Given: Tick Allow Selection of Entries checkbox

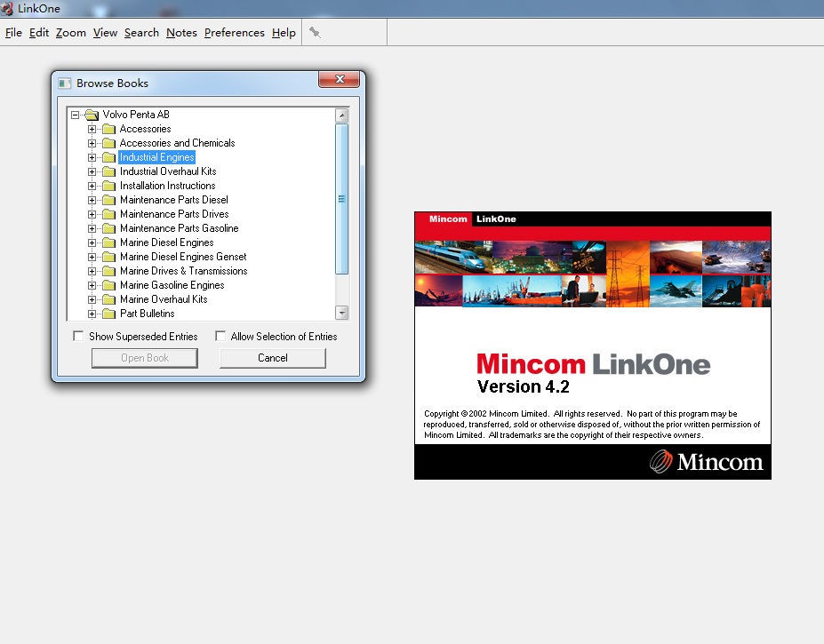Looking at the screenshot, I should point(220,336).
